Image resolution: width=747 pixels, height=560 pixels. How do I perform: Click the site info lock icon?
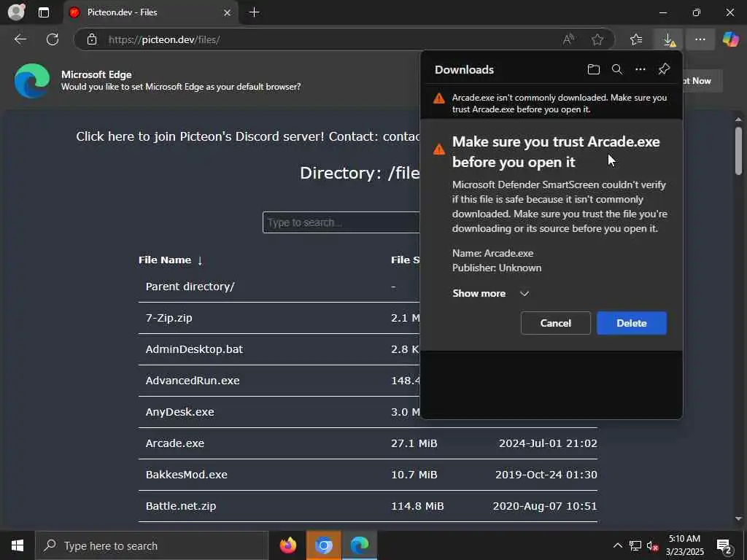(x=92, y=39)
